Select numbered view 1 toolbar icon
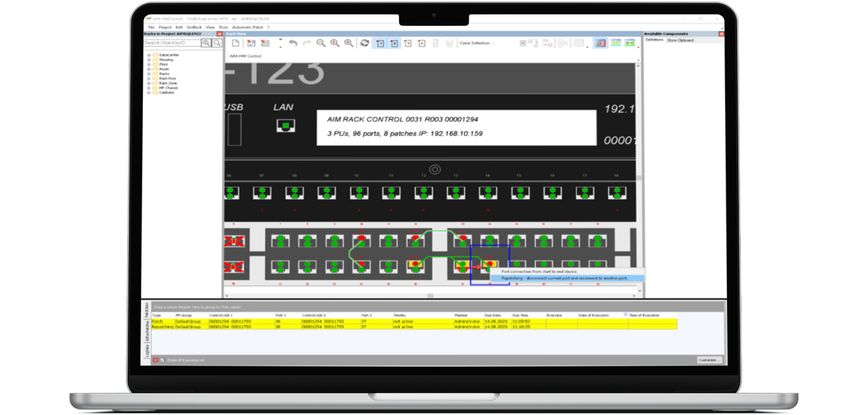The height and width of the screenshot is (415, 868). click(380, 44)
